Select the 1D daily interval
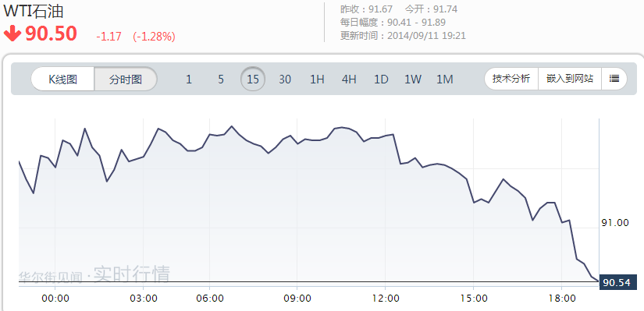The image size is (644, 311). (381, 80)
